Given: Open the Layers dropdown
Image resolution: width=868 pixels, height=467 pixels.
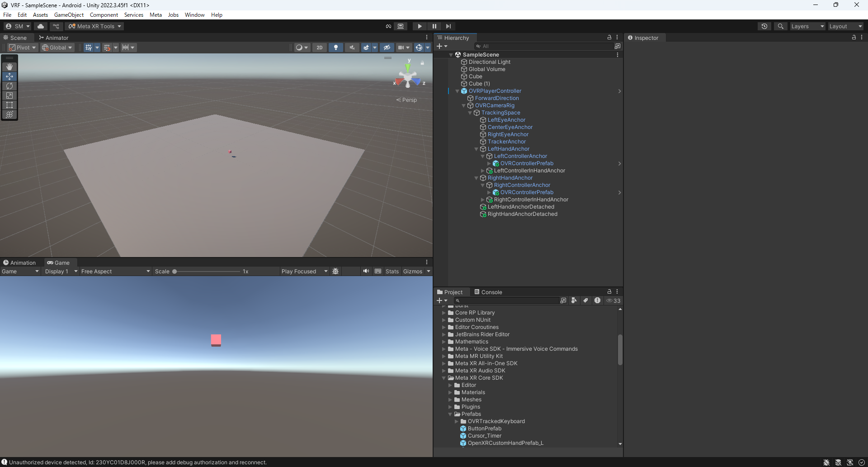Looking at the screenshot, I should click(807, 26).
